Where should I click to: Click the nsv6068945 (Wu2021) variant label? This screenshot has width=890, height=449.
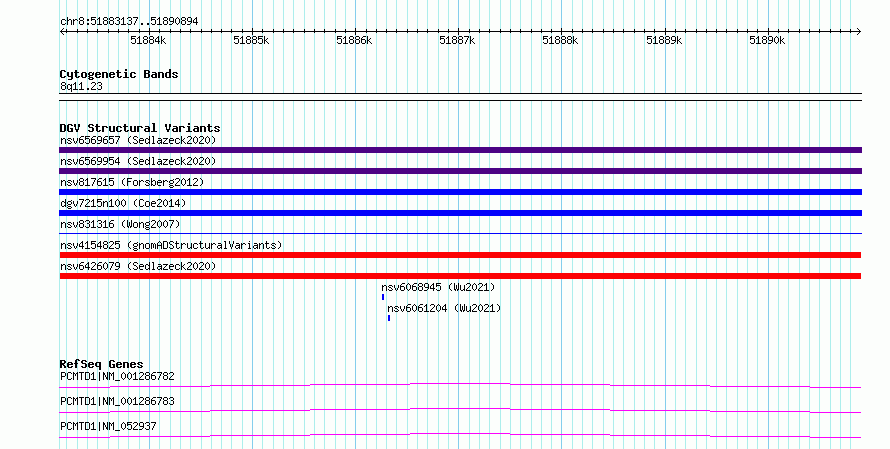click(438, 287)
